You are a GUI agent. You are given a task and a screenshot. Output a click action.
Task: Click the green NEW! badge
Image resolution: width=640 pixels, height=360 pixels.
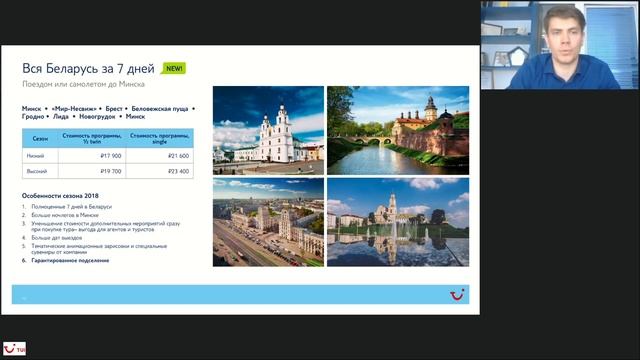(173, 68)
